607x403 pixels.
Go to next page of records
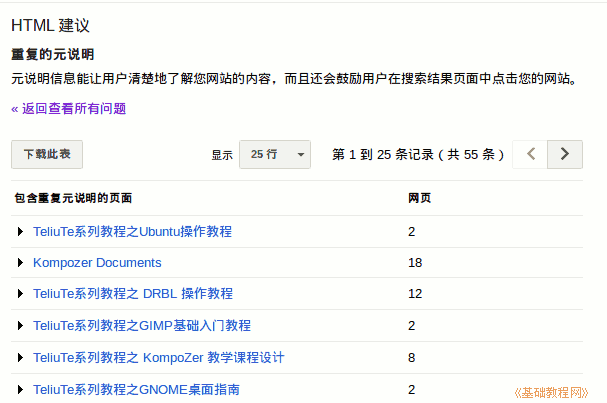coord(565,154)
